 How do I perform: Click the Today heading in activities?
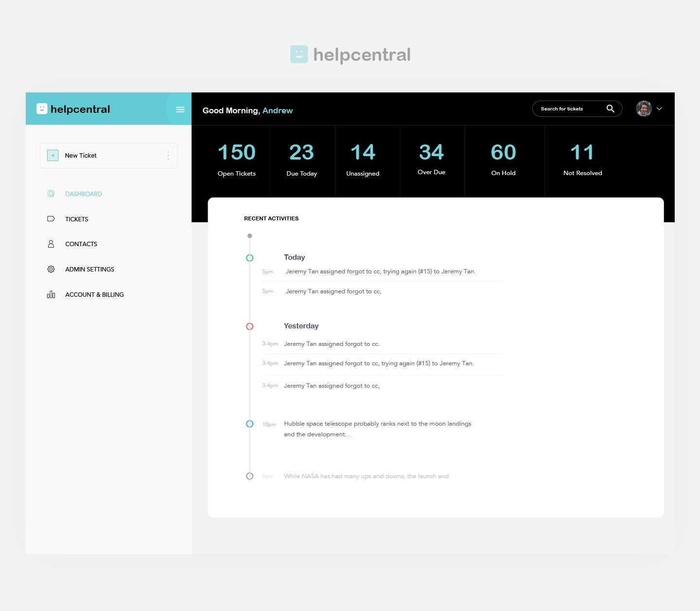point(295,257)
